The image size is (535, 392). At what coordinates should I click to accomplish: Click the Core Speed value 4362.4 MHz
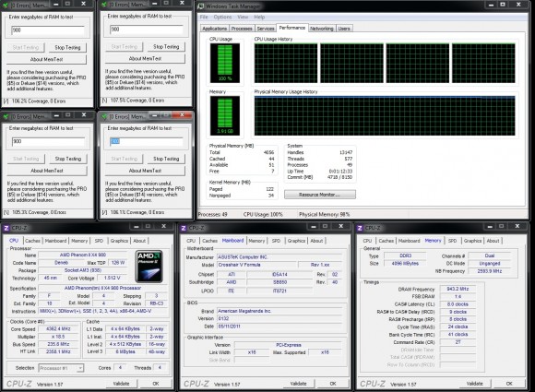(58, 329)
